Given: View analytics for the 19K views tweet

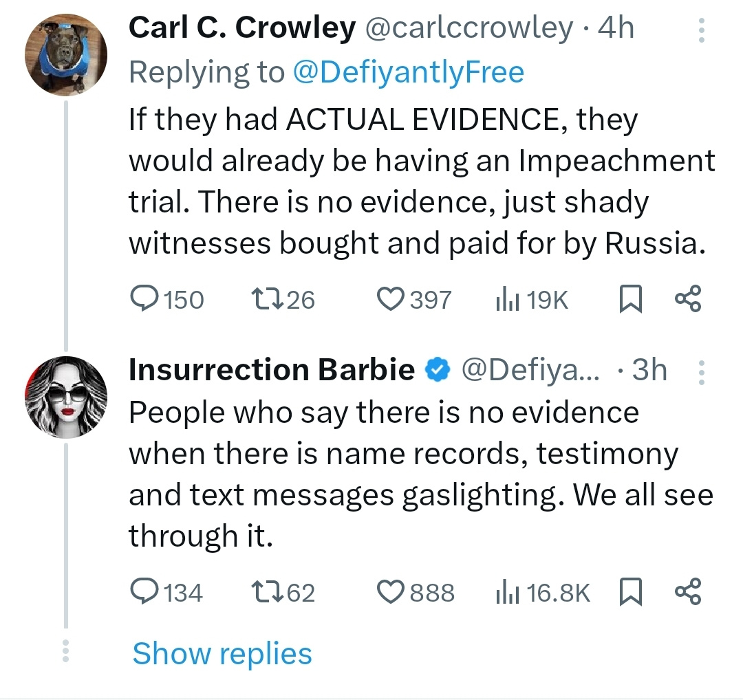Looking at the screenshot, I should [x=506, y=299].
